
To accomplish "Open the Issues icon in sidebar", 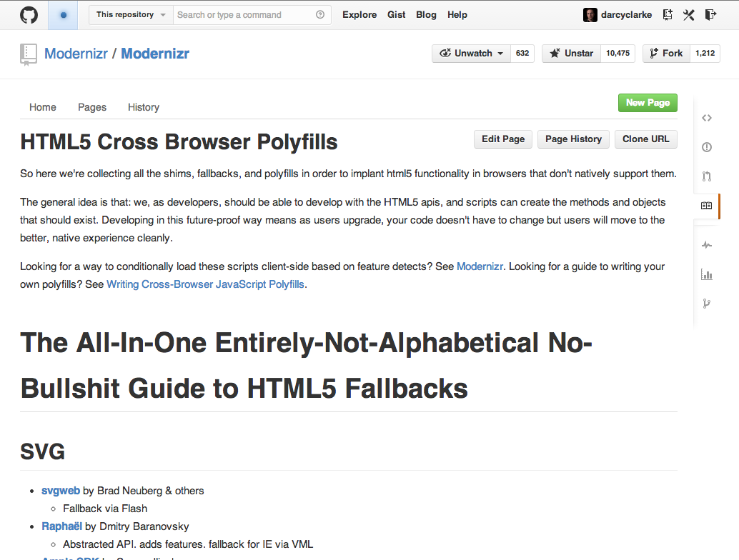I will pos(706,147).
